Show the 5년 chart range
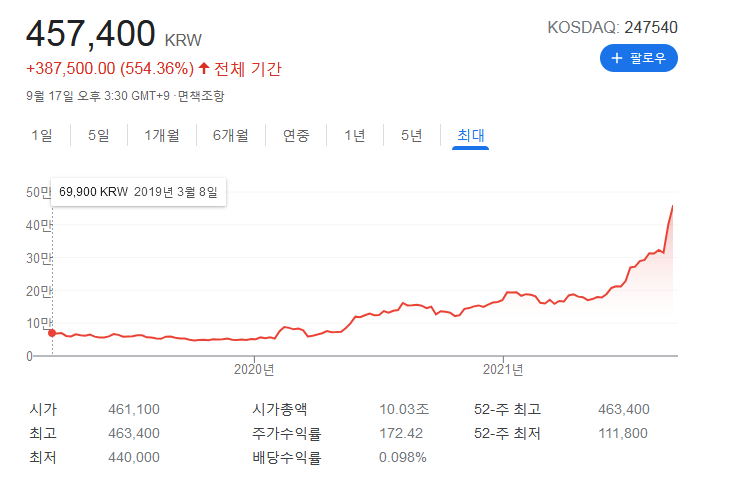This screenshot has width=732, height=478. [411, 135]
